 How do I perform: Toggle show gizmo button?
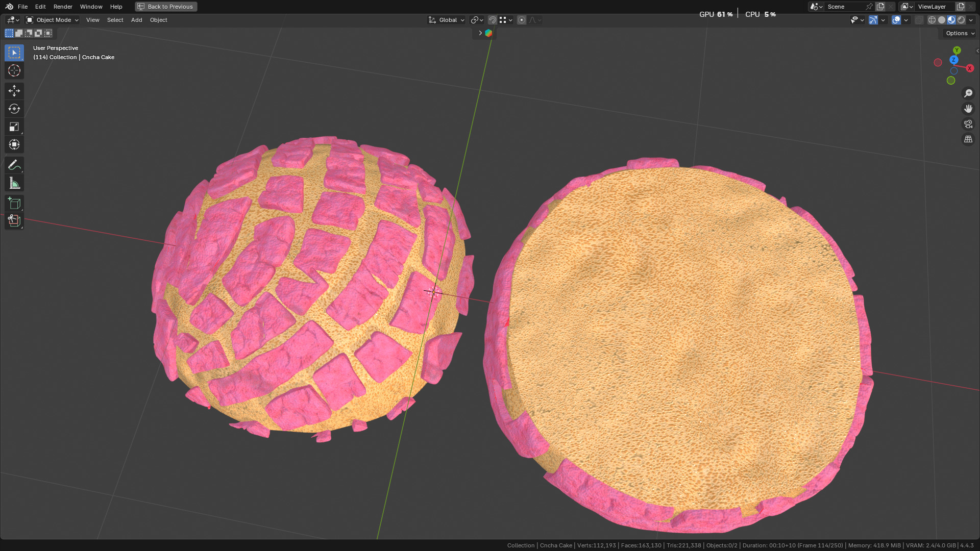873,20
